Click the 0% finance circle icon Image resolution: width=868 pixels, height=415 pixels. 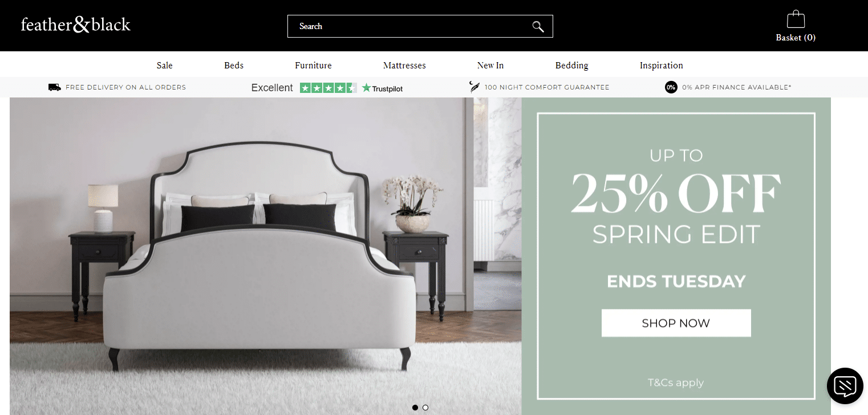671,87
